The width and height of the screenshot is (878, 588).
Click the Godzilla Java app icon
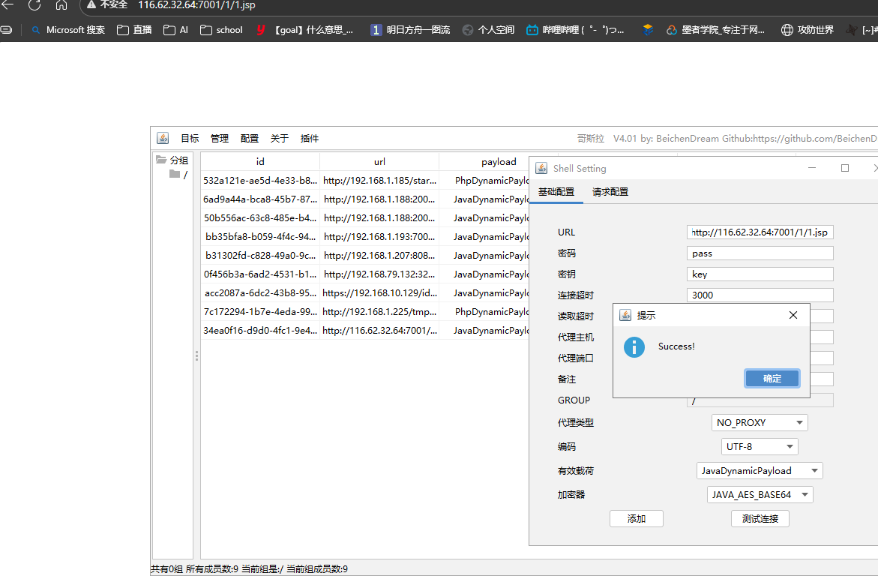point(163,138)
